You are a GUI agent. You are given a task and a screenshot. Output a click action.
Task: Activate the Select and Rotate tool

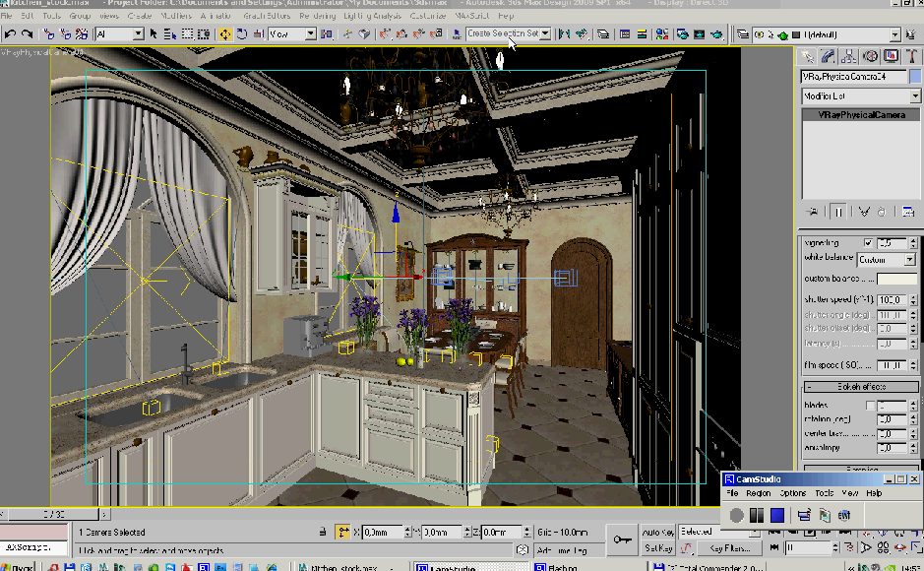[x=242, y=34]
